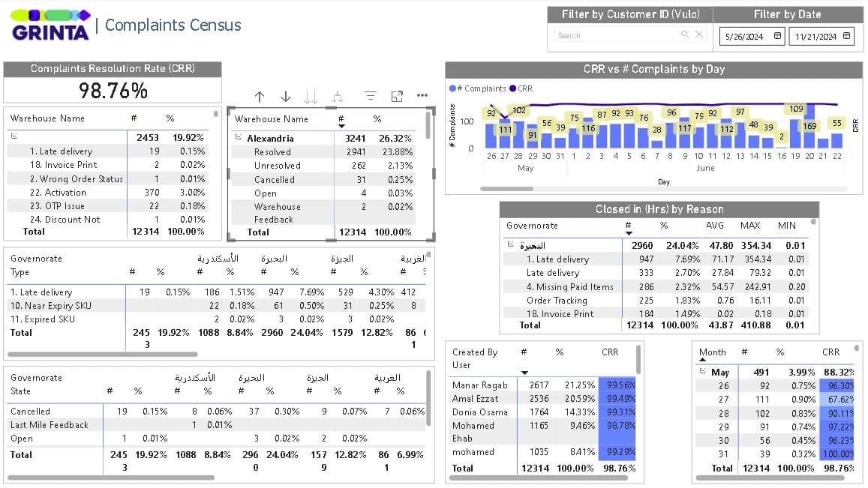Collapse the May month row
The height and width of the screenshot is (488, 868).
pyautogui.click(x=702, y=371)
